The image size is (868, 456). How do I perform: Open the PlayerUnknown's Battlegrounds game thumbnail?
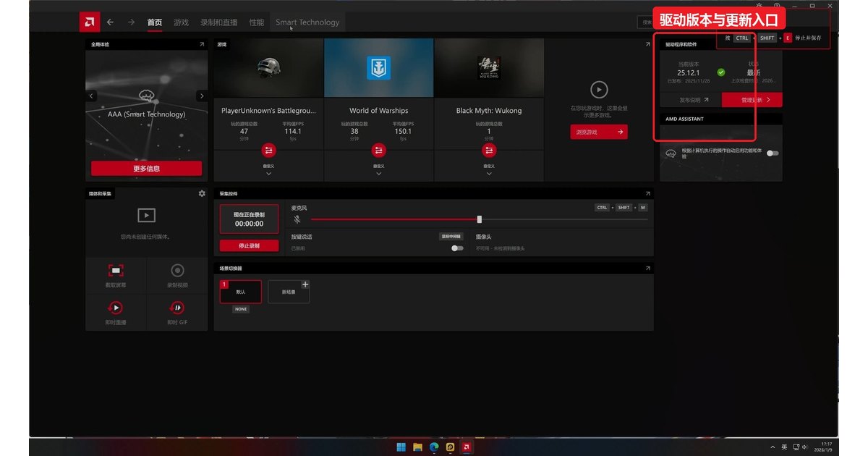269,68
